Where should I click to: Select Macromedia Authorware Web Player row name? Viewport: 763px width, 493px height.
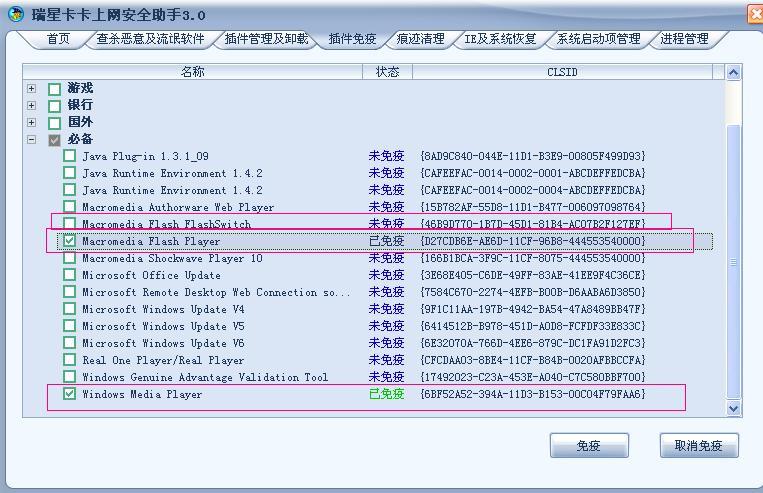click(x=178, y=207)
